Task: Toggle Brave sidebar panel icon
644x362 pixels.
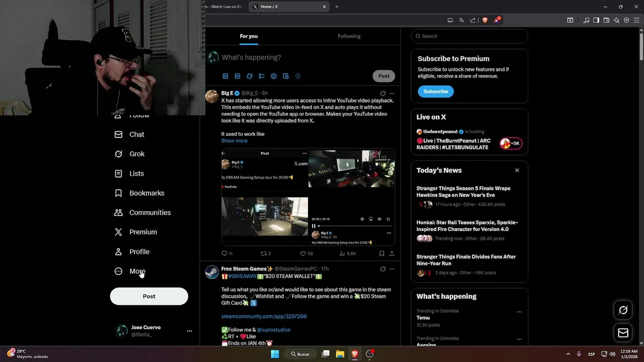Action: pyautogui.click(x=596, y=20)
